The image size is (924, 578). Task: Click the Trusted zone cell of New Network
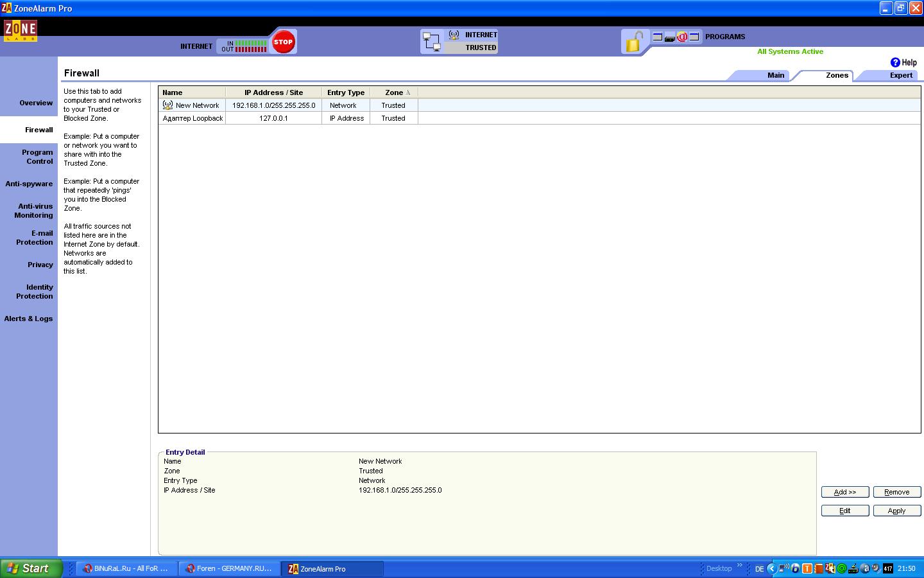(x=393, y=105)
